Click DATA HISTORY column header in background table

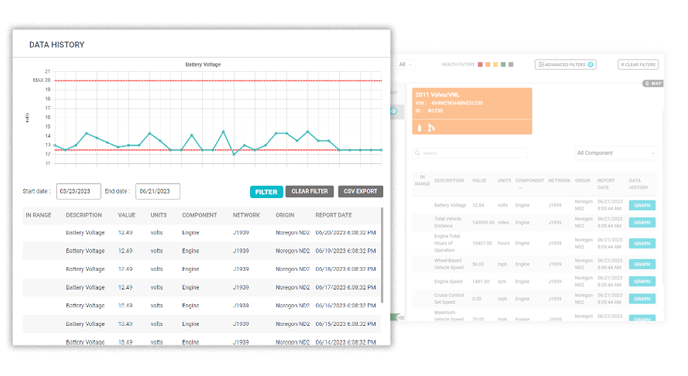click(638, 184)
